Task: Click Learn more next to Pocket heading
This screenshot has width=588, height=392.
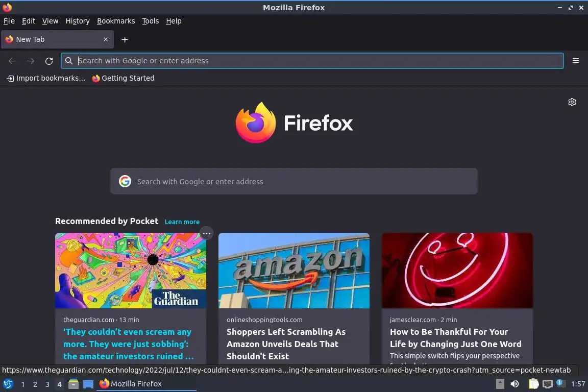Action: pos(182,222)
